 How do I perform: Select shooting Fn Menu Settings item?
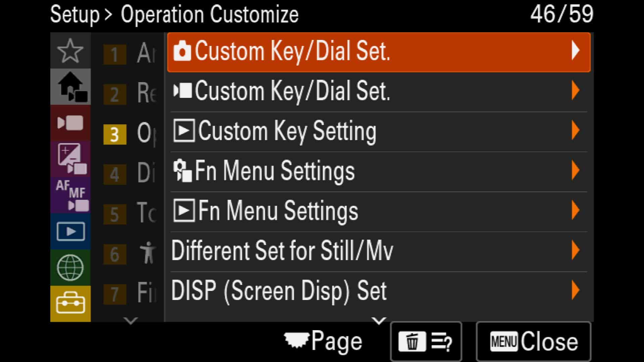379,171
